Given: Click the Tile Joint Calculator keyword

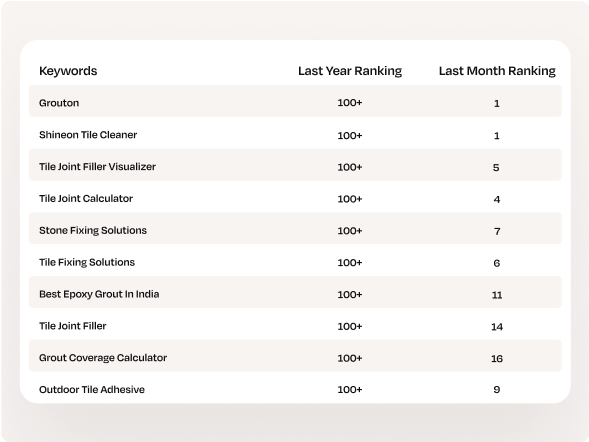Looking at the screenshot, I should coord(86,199).
